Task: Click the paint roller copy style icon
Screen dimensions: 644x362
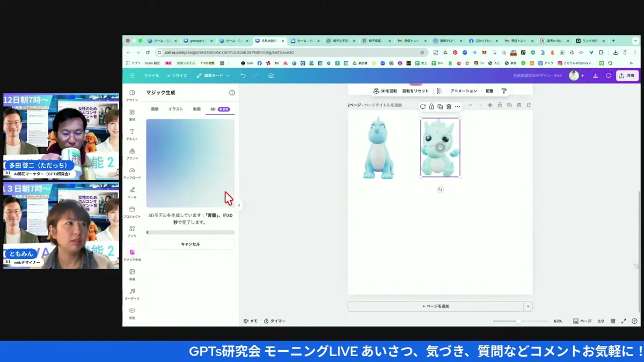Action: tap(504, 91)
